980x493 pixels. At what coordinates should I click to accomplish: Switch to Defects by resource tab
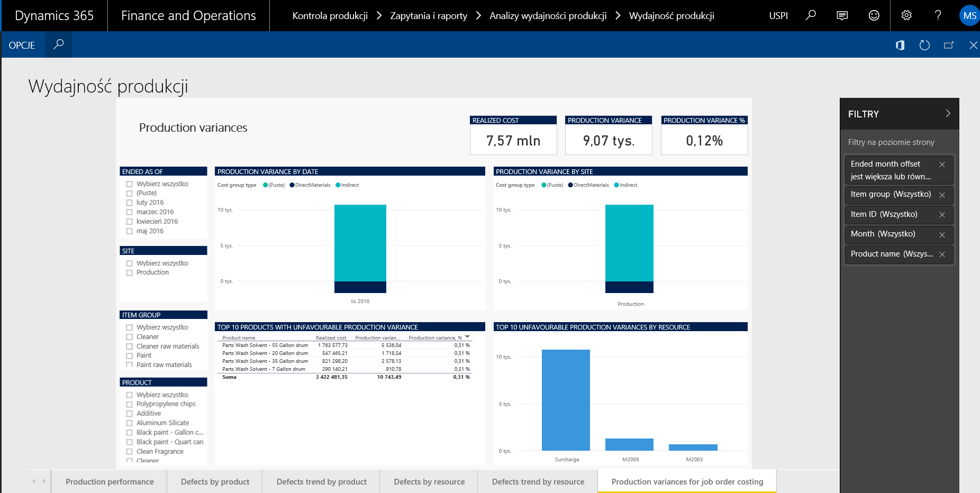(429, 481)
